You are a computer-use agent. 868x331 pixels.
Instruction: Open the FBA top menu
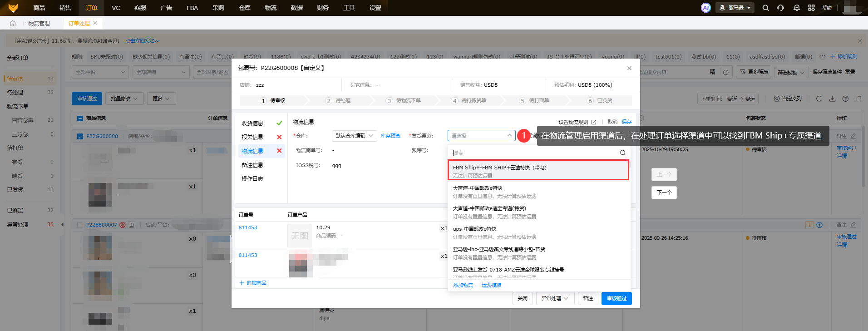pyautogui.click(x=192, y=8)
